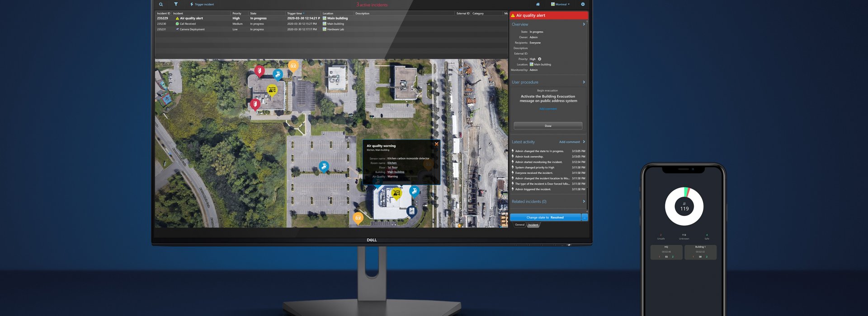Open the search magnifier in the toolbar

pyautogui.click(x=160, y=5)
